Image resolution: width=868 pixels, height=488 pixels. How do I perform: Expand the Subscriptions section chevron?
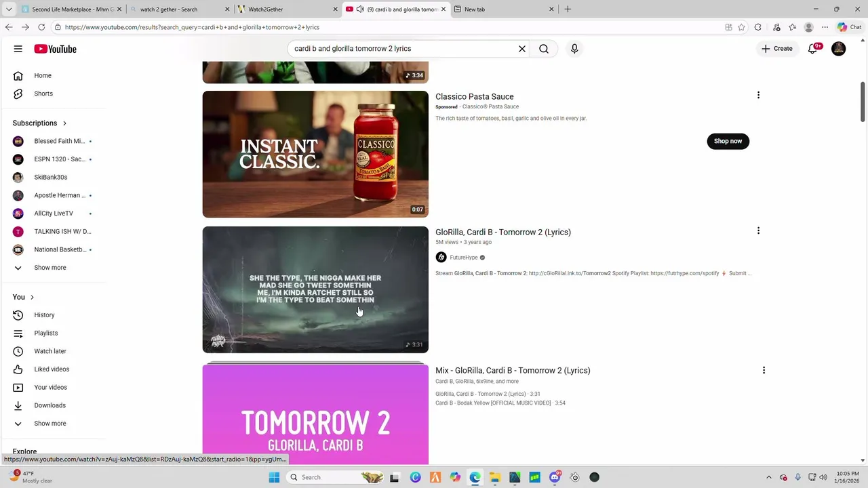click(x=64, y=123)
